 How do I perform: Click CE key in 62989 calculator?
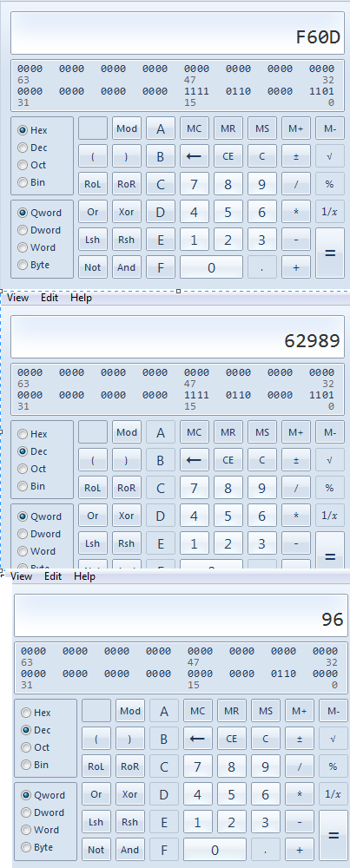pos(228,460)
